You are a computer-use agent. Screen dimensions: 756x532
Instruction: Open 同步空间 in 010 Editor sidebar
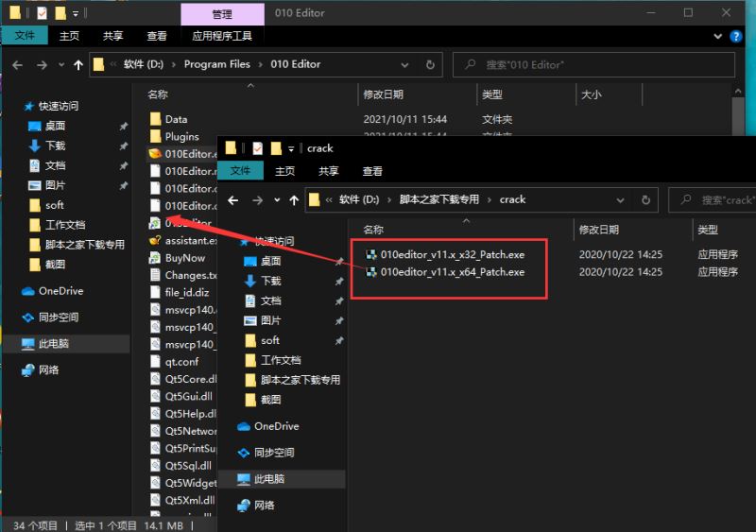point(51,317)
